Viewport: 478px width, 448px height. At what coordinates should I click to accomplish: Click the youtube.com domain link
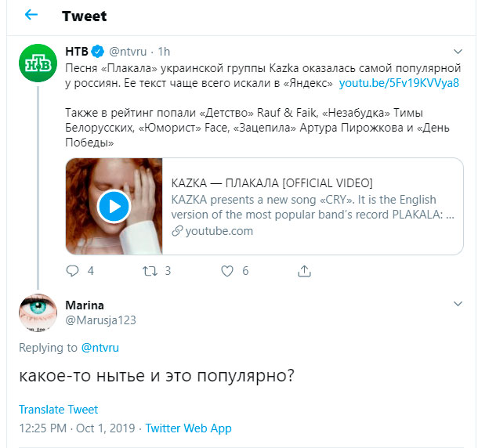(x=219, y=230)
